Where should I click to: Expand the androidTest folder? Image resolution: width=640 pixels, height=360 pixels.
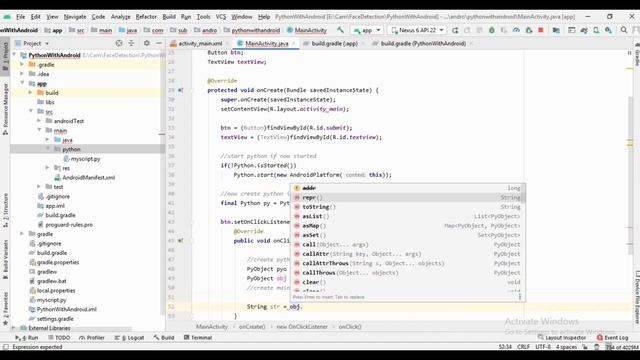(39, 121)
